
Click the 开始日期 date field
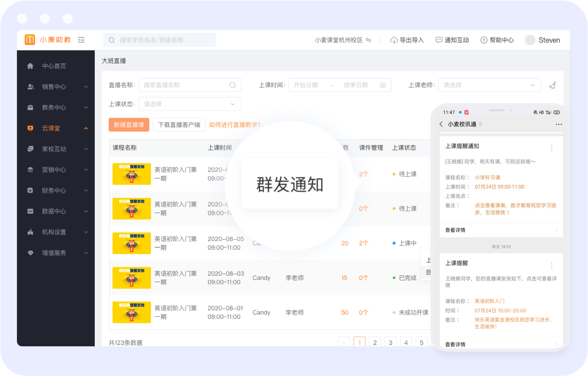306,85
